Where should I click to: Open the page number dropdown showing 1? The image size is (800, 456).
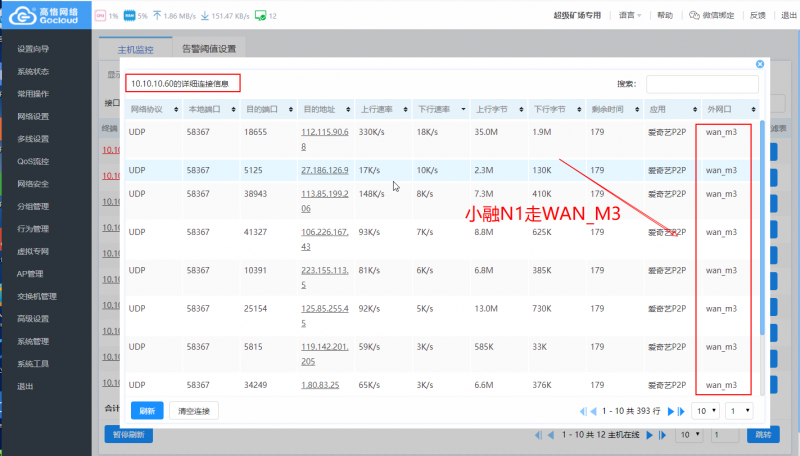741,411
